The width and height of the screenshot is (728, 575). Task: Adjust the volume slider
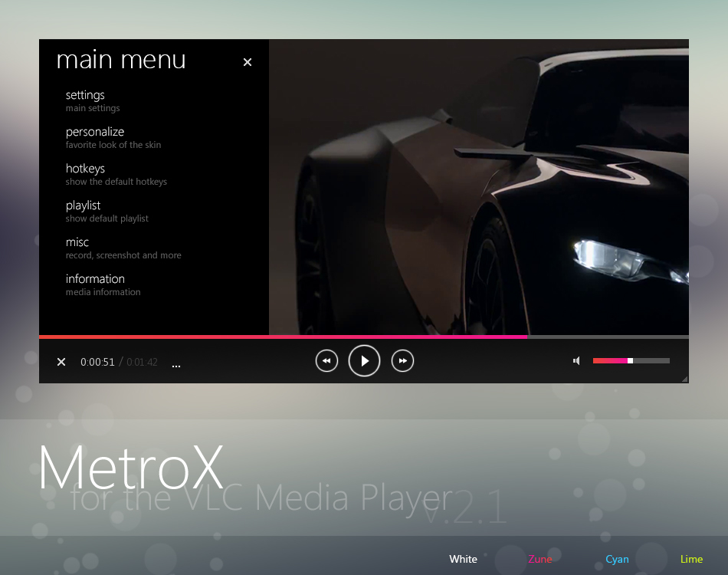click(631, 361)
